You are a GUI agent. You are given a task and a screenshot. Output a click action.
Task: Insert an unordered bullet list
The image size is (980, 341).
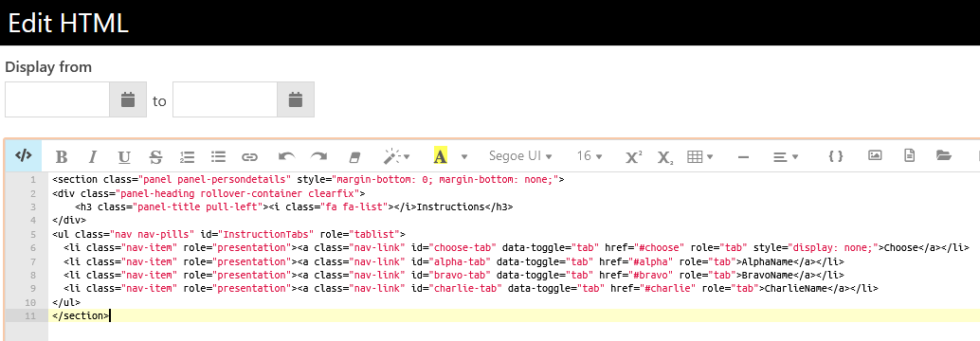(218, 156)
